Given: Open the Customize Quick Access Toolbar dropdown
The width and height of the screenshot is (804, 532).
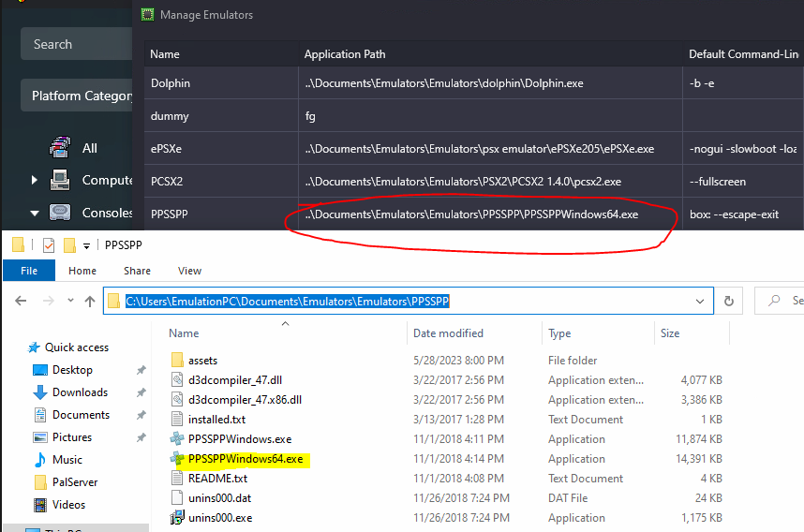Looking at the screenshot, I should coord(86,246).
